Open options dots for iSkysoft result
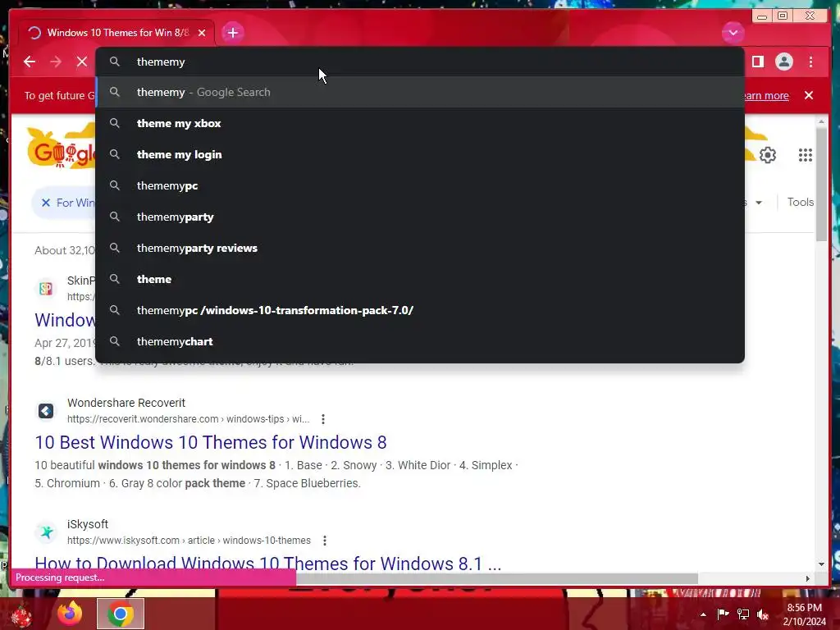Image resolution: width=840 pixels, height=630 pixels. pos(325,541)
